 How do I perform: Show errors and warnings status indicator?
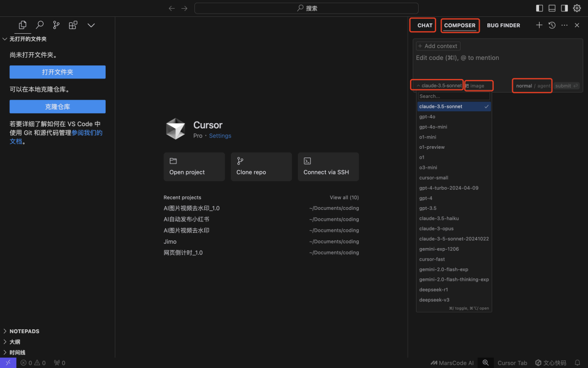point(33,363)
